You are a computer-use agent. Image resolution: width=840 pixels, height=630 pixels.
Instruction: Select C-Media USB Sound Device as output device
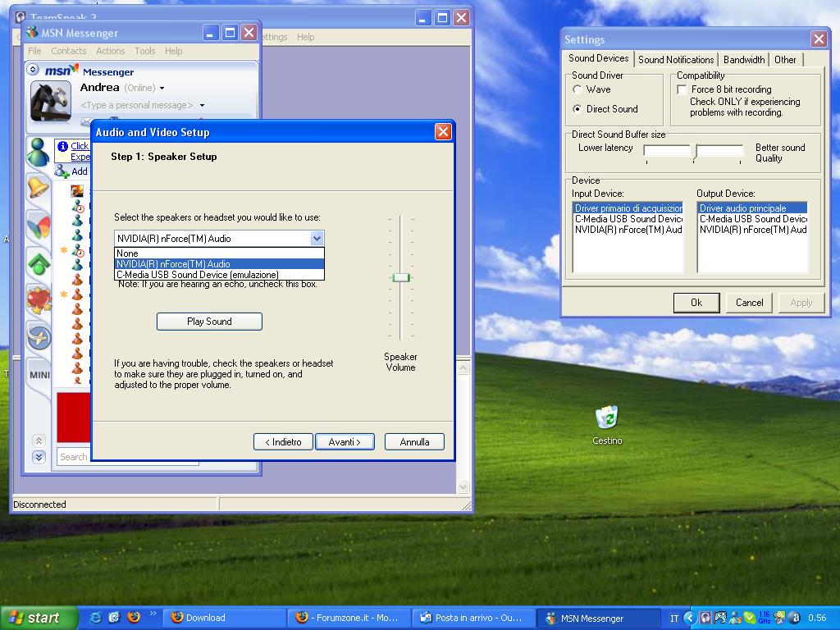click(x=753, y=218)
